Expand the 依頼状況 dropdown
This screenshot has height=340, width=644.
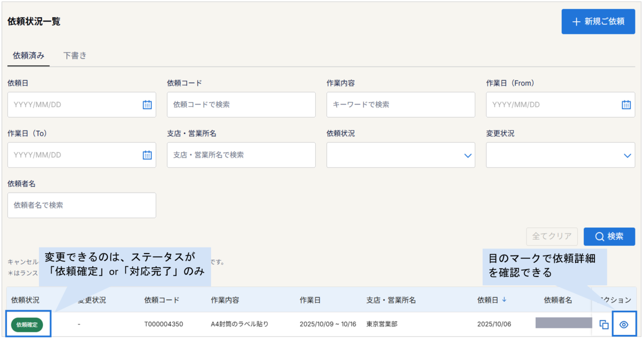tap(401, 155)
